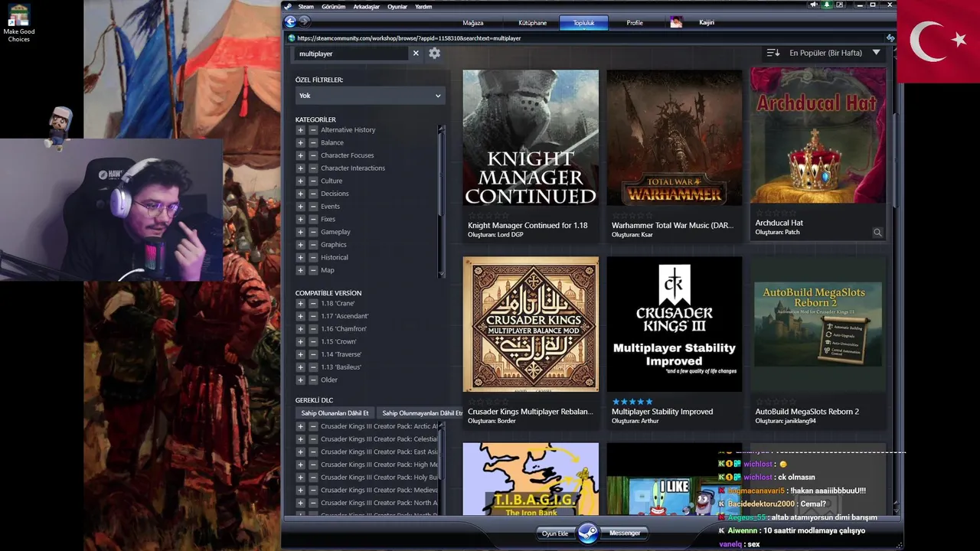The image size is (980, 551).
Task: Open the Archducal Hat thumbnail
Action: tap(818, 137)
